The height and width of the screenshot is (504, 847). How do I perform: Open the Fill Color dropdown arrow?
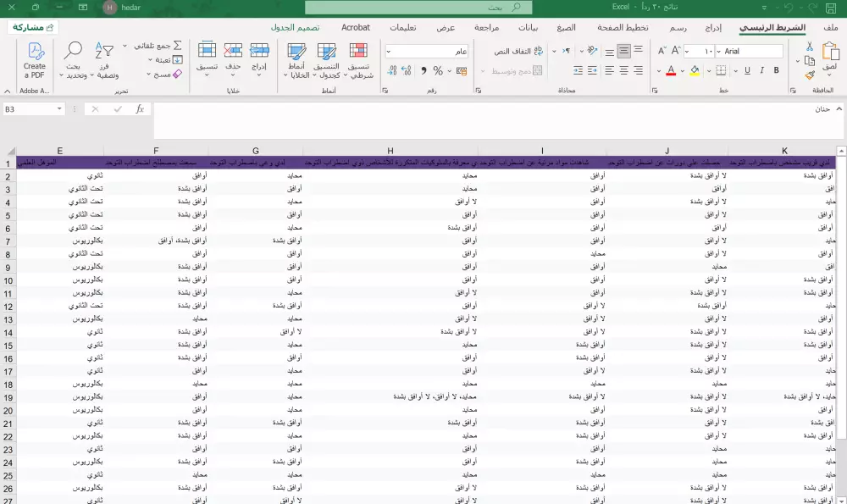(x=681, y=70)
